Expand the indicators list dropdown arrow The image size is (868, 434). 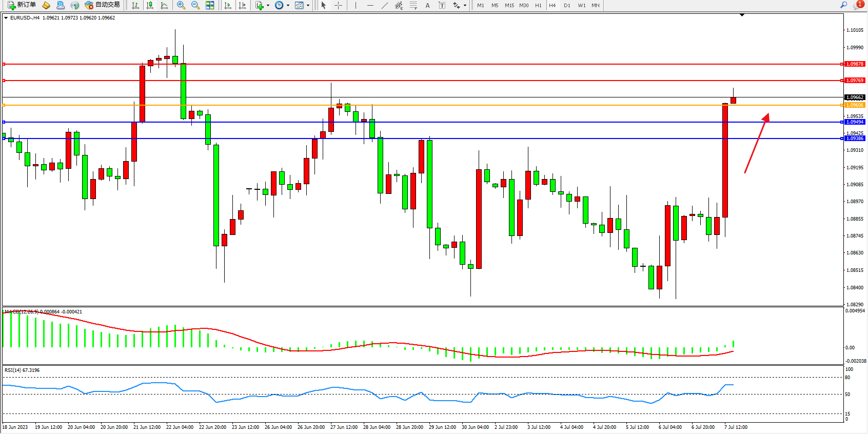(268, 5)
